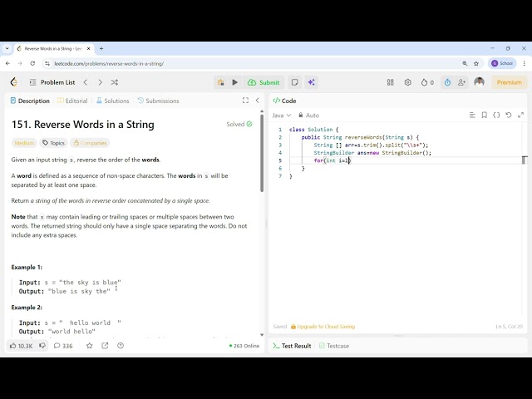
Task: Open the settings gear in the header
Action: point(408,82)
